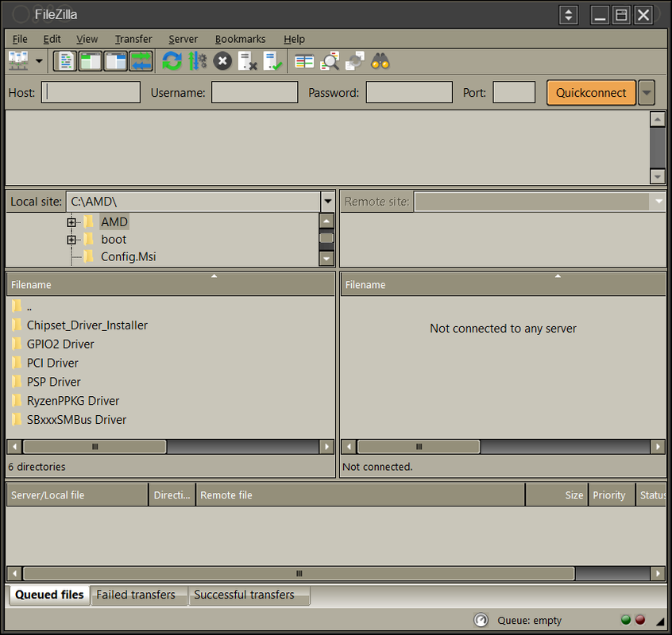Open the Local site path dropdown
Image resolution: width=672 pixels, height=635 pixels.
click(328, 202)
